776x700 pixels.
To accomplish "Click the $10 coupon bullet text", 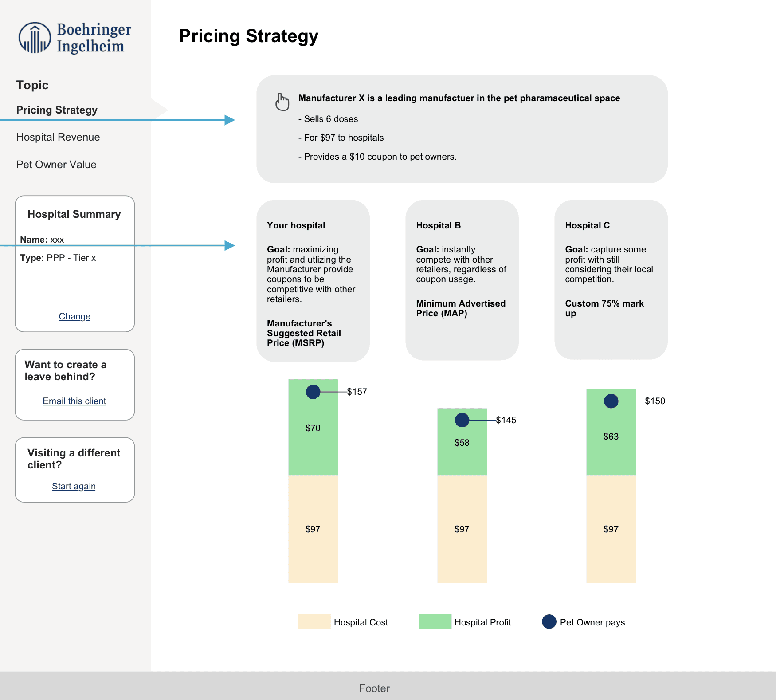I will 377,157.
